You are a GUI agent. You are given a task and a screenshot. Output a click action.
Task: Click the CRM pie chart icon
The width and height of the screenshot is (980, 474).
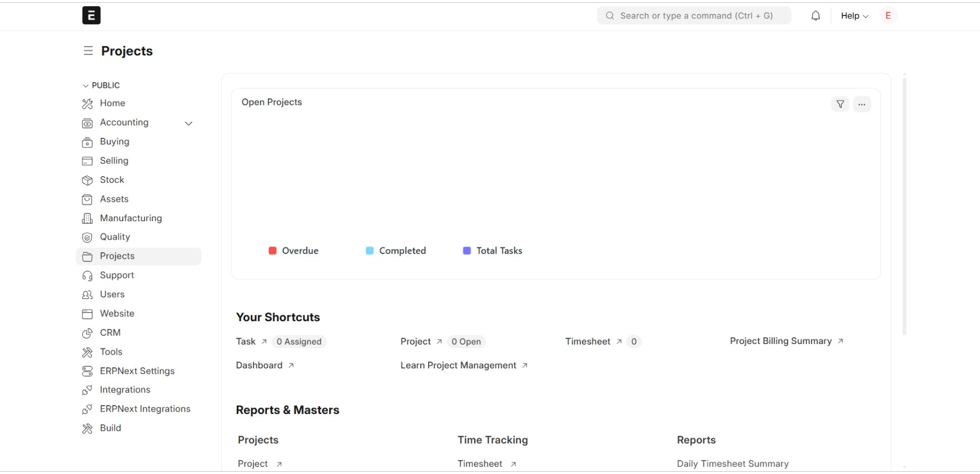pos(87,333)
